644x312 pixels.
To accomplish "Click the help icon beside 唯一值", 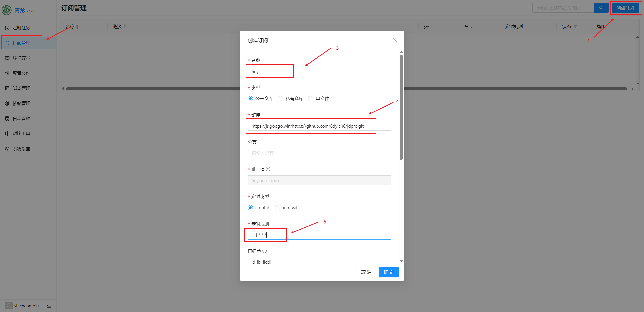I will pos(268,169).
